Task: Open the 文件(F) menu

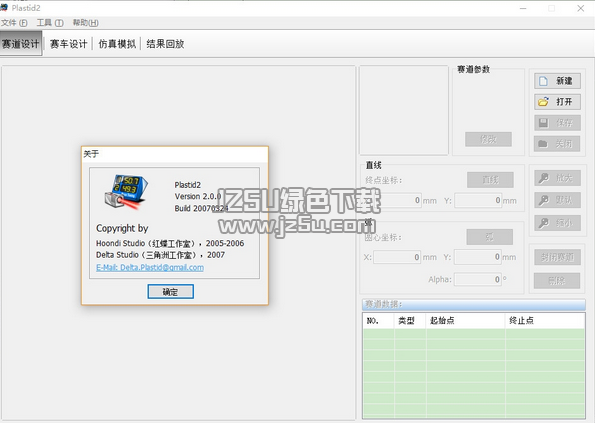Action: pos(14,23)
